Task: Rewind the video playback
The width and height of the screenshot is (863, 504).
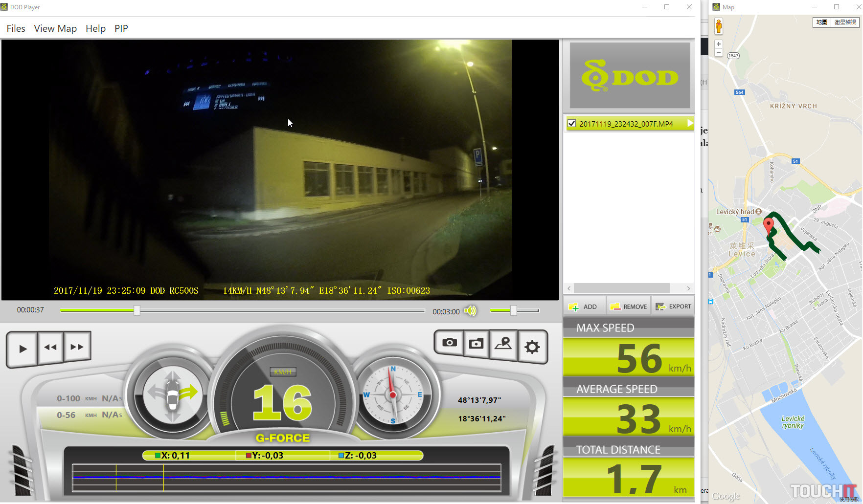Action: [x=50, y=347]
